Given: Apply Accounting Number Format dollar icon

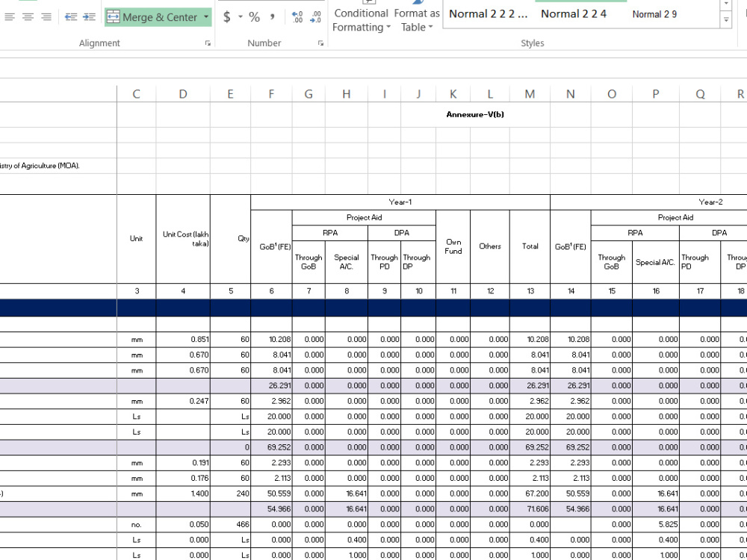Looking at the screenshot, I should [x=227, y=18].
